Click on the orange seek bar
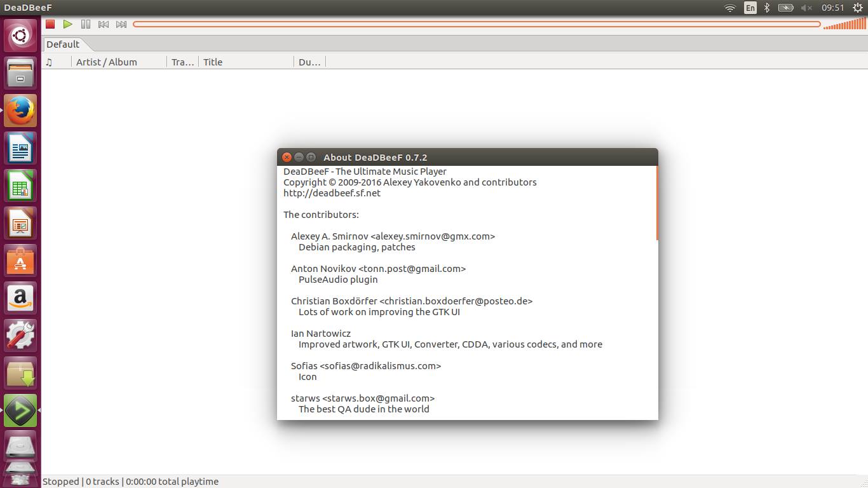The image size is (868, 488). (477, 24)
